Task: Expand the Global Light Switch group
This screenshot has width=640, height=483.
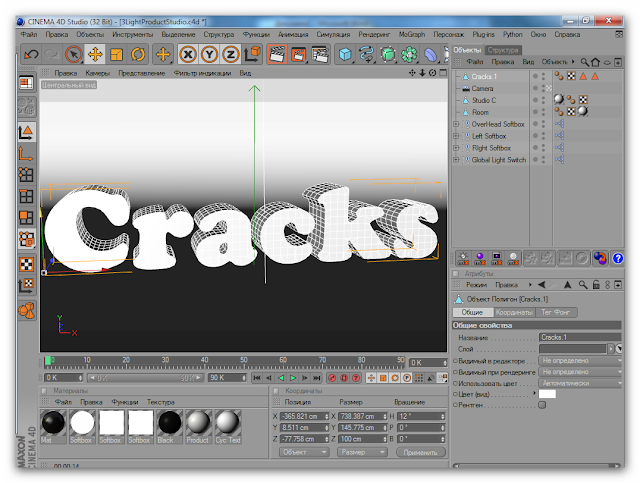Action: tap(456, 160)
